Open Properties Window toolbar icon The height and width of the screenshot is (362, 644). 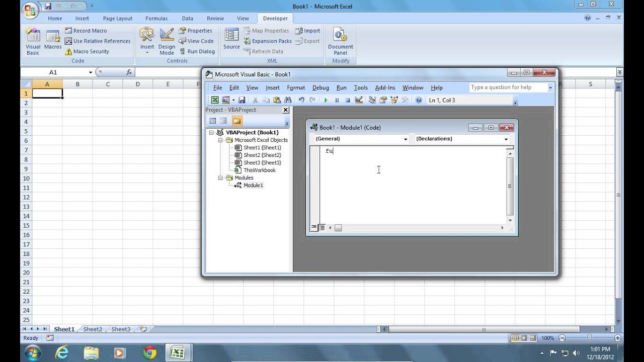click(x=383, y=100)
